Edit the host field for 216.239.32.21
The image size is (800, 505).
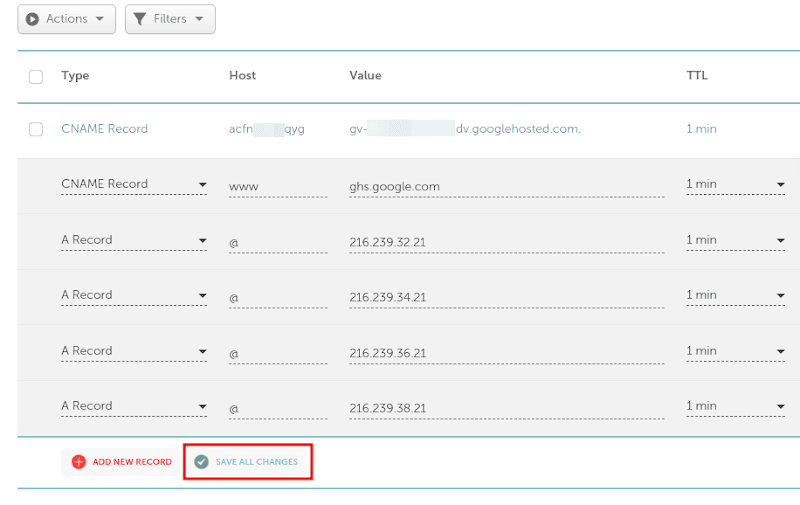pyautogui.click(x=278, y=242)
